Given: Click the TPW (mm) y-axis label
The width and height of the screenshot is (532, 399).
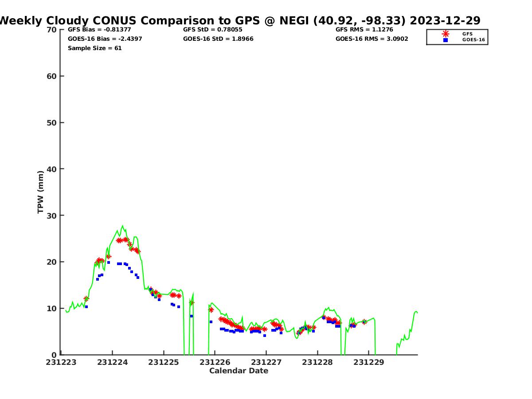Looking at the screenshot, I should point(41,192).
